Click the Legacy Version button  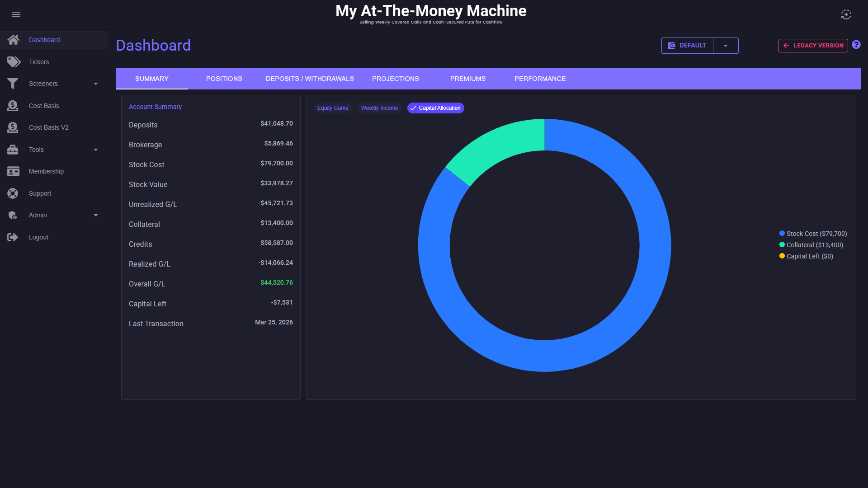[x=813, y=46]
